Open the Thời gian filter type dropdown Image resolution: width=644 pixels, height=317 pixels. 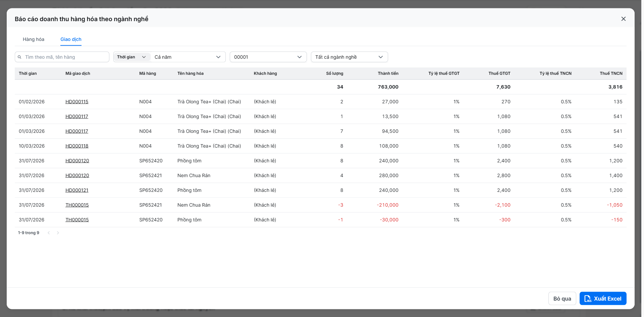click(132, 57)
